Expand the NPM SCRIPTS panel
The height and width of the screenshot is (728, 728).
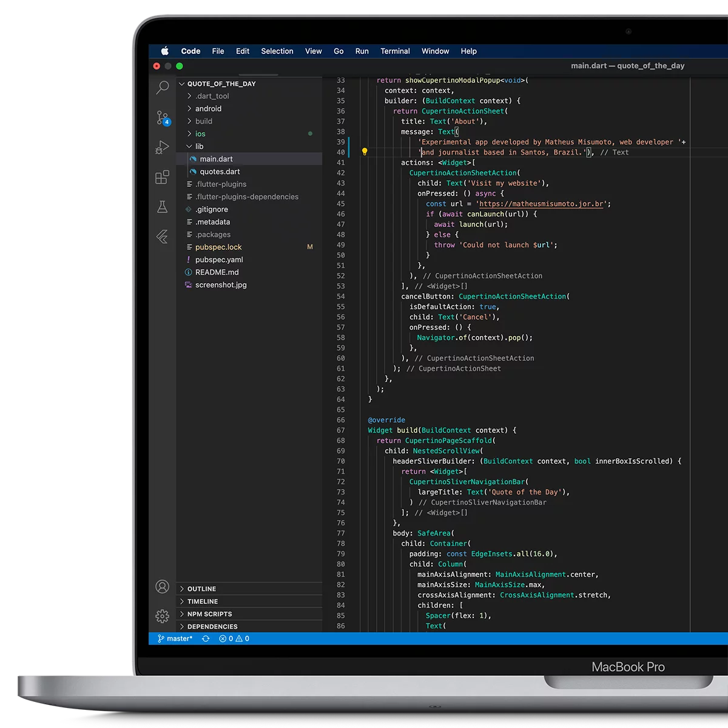click(x=249, y=614)
